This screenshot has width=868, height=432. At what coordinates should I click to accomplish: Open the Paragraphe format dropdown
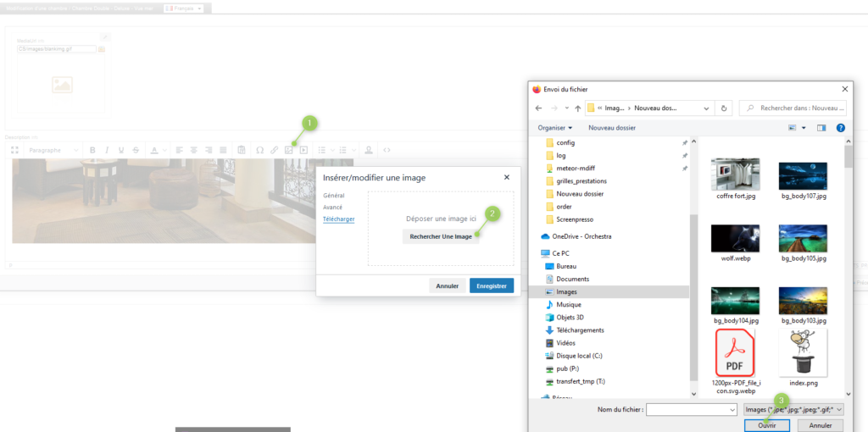tap(53, 150)
